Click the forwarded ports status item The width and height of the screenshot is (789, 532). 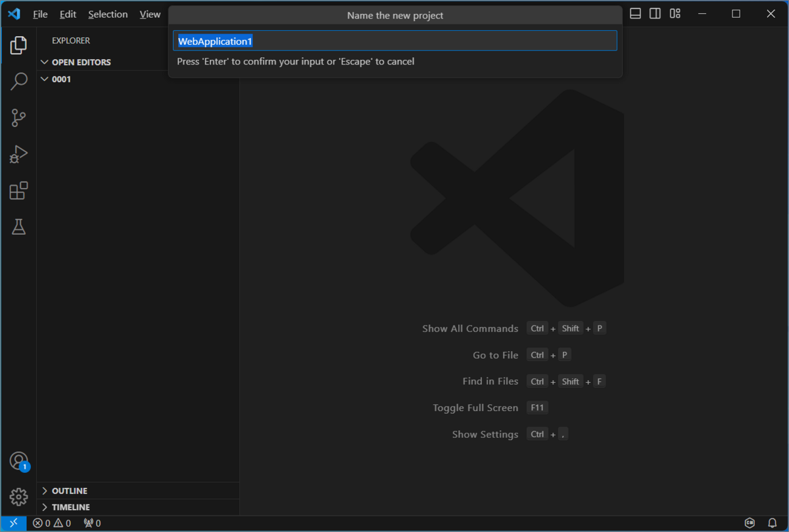tap(92, 523)
